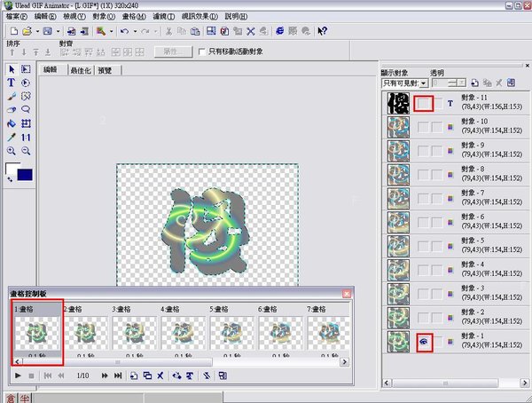
Task: Click the Save disk icon in the toolbar
Action: (x=48, y=31)
